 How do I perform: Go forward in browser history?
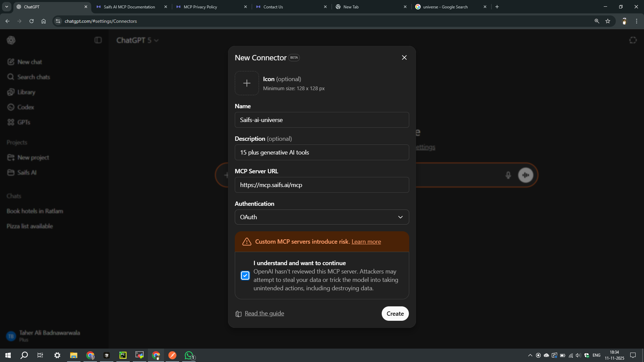pos(19,21)
